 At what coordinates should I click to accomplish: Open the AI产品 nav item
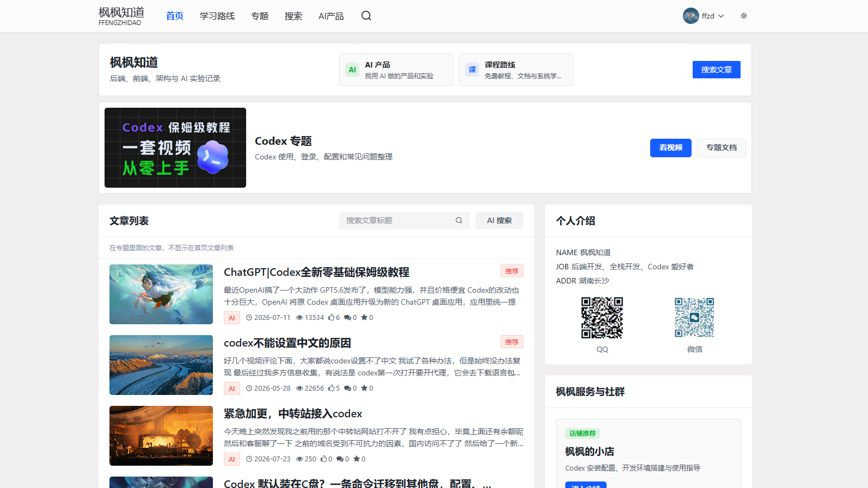331,16
